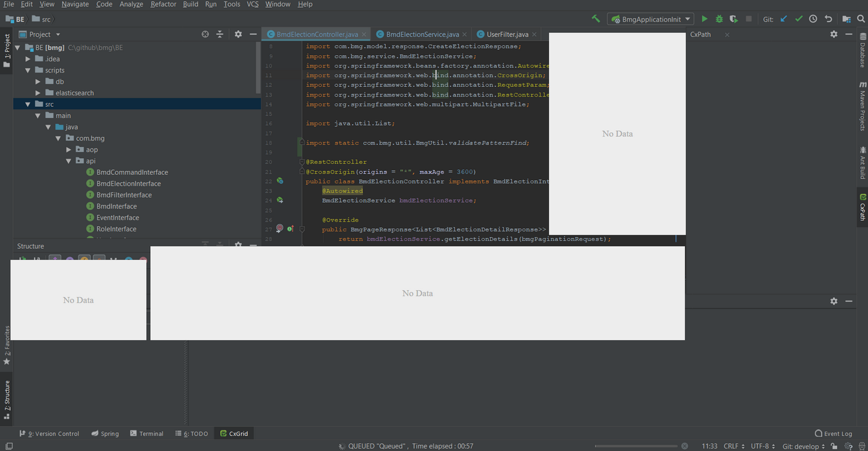The width and height of the screenshot is (868, 451).
Task: Commit changes with the Git checkmark
Action: tap(799, 19)
